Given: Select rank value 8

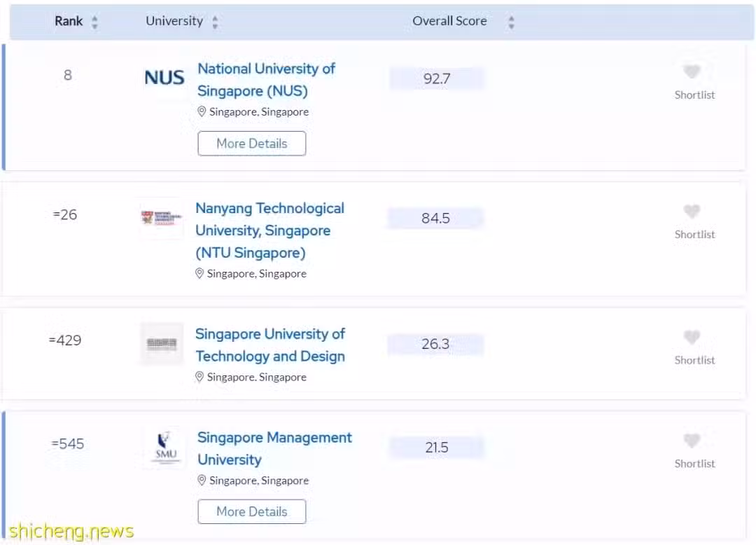Looking at the screenshot, I should [x=67, y=75].
